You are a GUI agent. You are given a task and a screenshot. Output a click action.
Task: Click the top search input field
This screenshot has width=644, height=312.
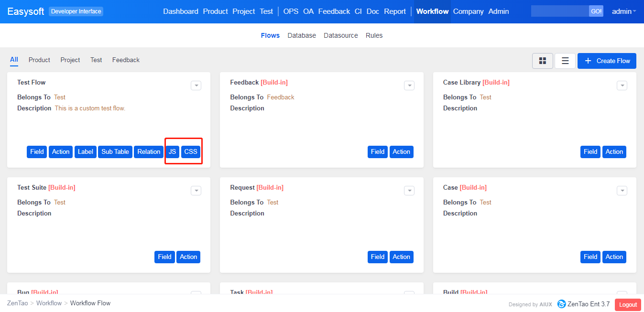(x=559, y=11)
